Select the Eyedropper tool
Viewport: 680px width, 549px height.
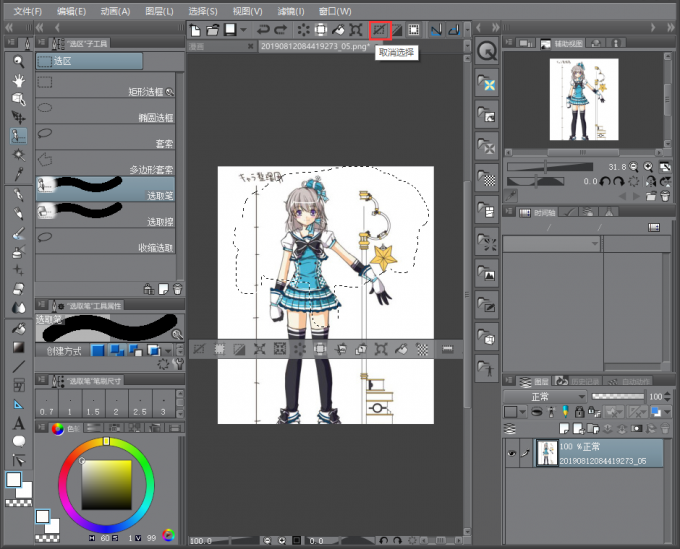18,174
